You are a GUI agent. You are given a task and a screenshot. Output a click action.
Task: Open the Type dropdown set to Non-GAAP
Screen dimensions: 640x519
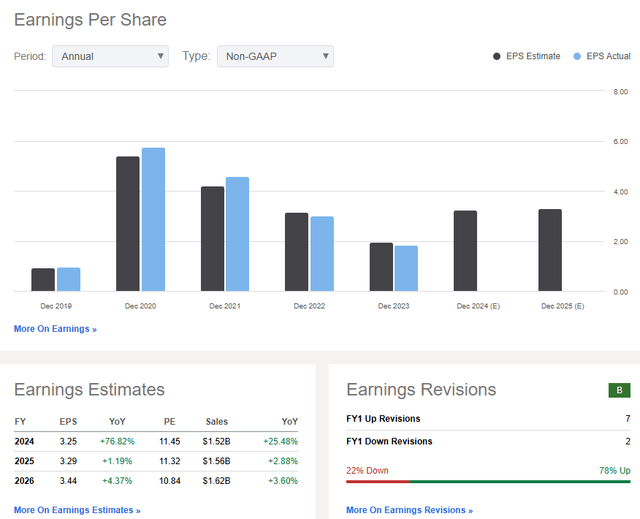coord(275,56)
